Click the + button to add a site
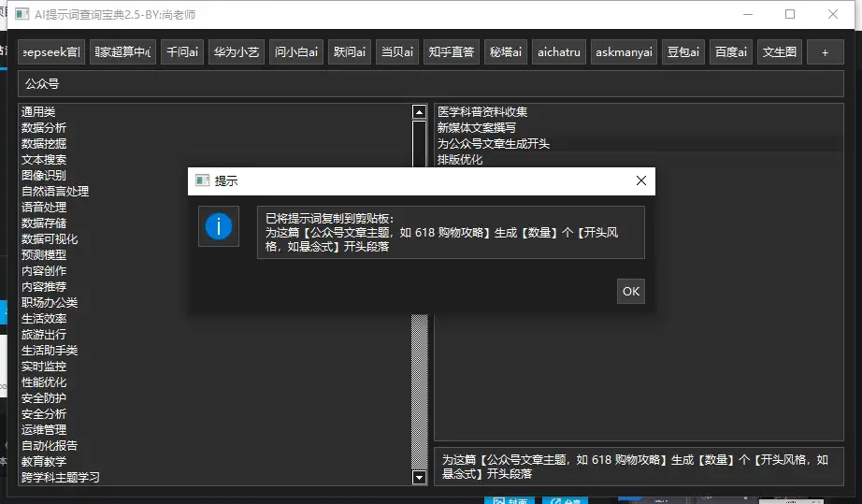The height and width of the screenshot is (504, 862). (825, 53)
